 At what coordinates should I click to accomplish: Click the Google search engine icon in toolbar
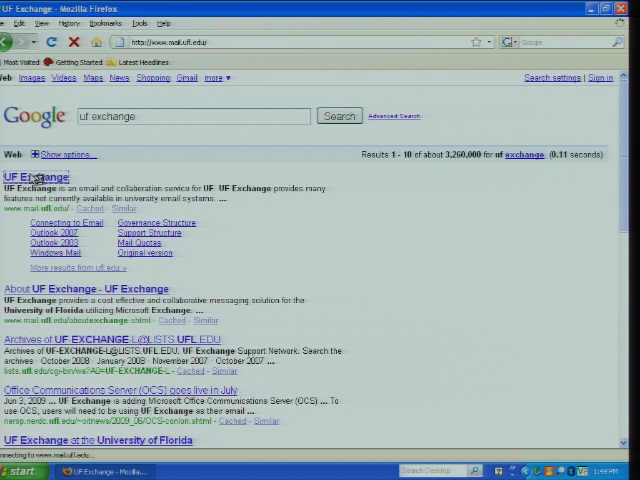(507, 42)
